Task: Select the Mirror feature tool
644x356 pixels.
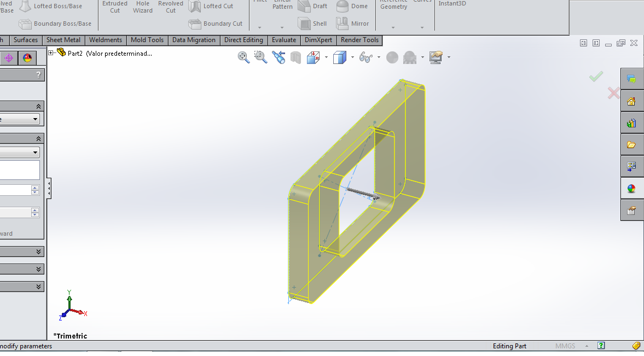Action: click(x=353, y=24)
